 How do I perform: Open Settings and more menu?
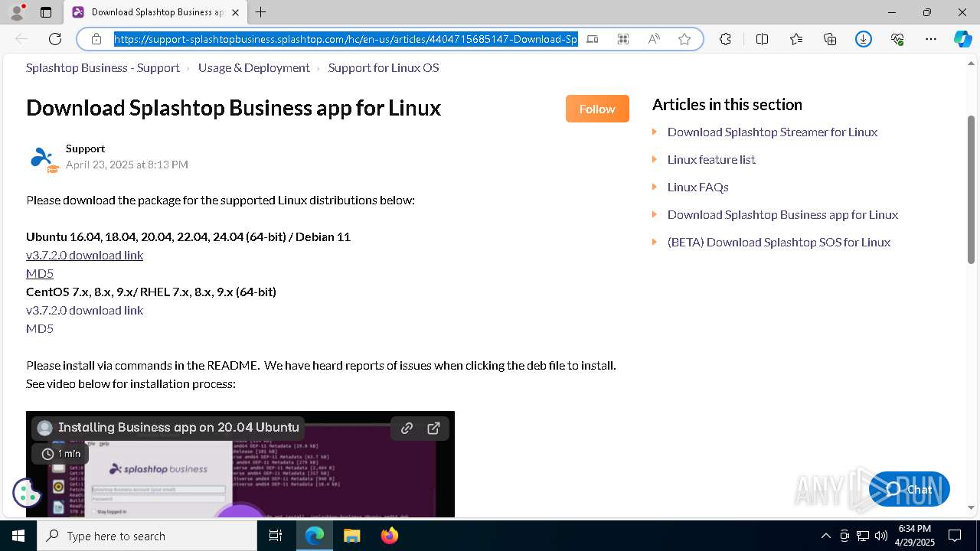pyautogui.click(x=931, y=39)
